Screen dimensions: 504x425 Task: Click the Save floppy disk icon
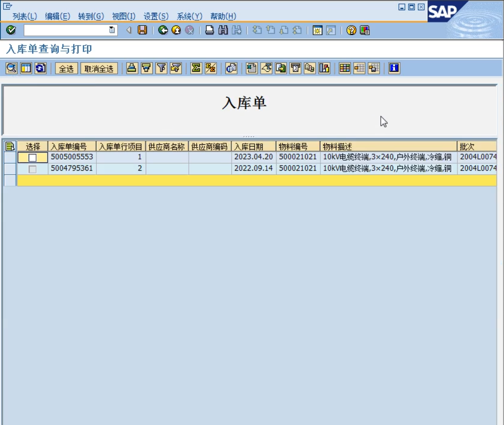pyautogui.click(x=142, y=30)
